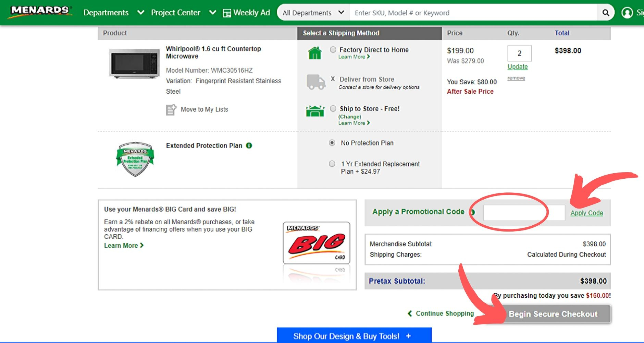The height and width of the screenshot is (343, 644).
Task: Click the promotional code input field
Action: click(x=524, y=213)
